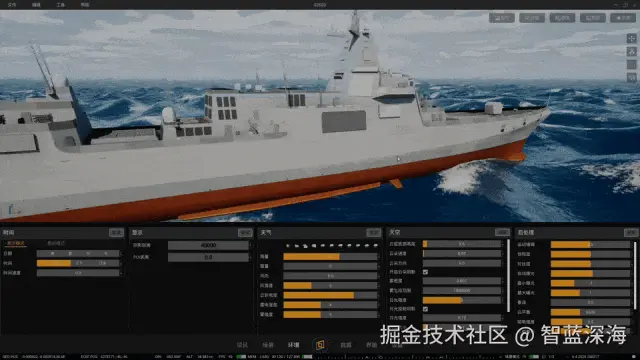Adjust the 日光强度 sunlight intensity slider
The height and width of the screenshot is (360, 640).
point(462,300)
